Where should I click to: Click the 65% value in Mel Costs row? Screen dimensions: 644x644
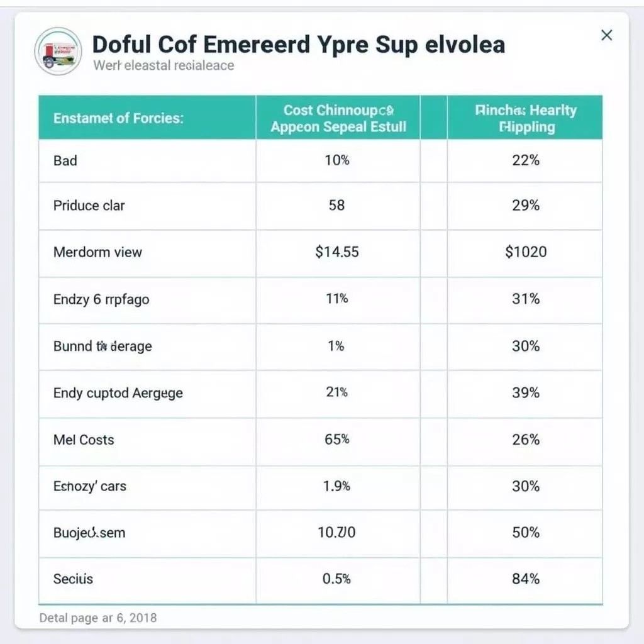tap(337, 440)
